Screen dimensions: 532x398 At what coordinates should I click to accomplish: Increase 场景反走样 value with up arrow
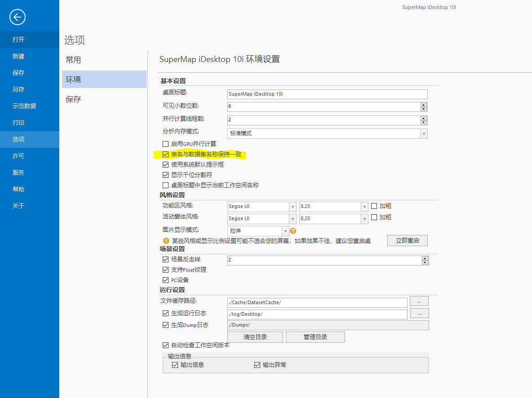[425, 259]
